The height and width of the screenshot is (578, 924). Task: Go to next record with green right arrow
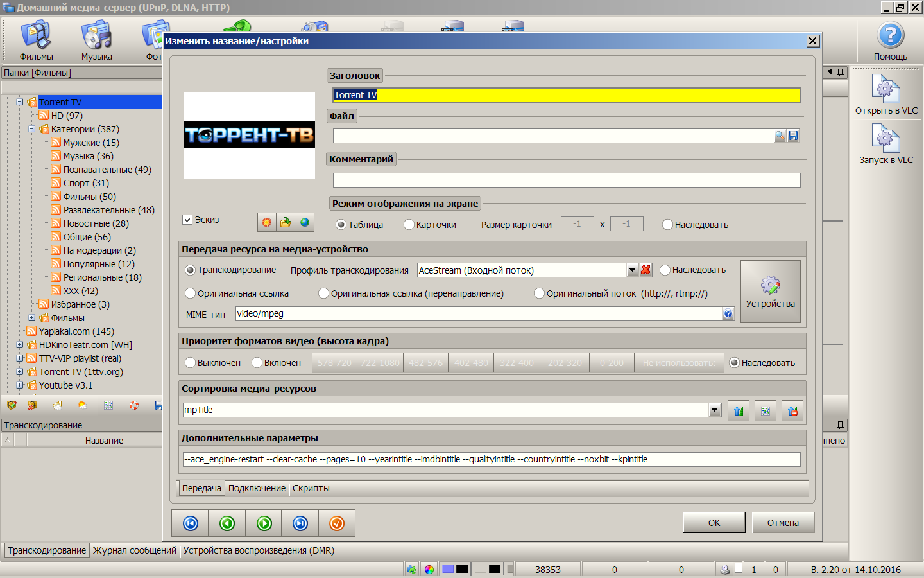tap(264, 523)
